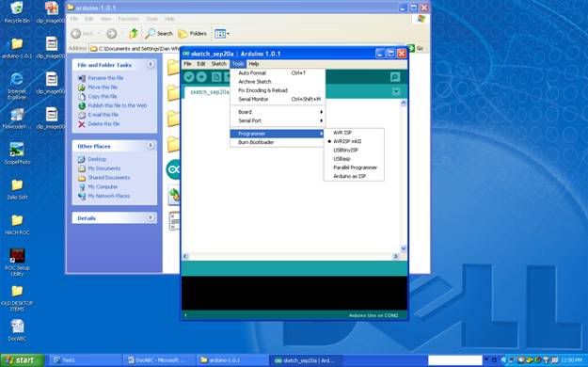Click the Back button in Explorer window
Image resolution: width=588 pixels, height=367 pixels.
[x=83, y=33]
